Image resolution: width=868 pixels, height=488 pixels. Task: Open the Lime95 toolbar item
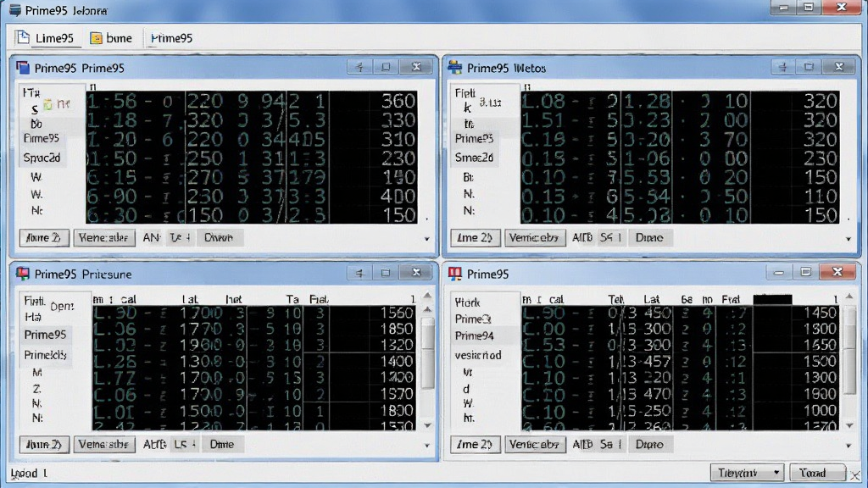pyautogui.click(x=46, y=38)
